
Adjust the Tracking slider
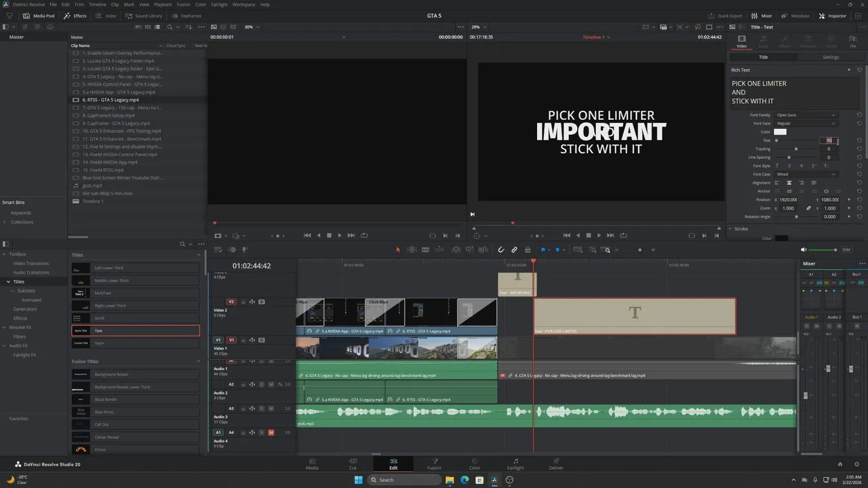coord(796,149)
